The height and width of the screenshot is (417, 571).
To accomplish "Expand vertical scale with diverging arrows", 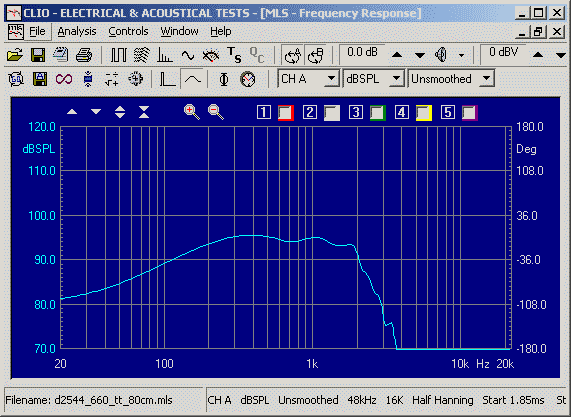I will tap(120, 112).
